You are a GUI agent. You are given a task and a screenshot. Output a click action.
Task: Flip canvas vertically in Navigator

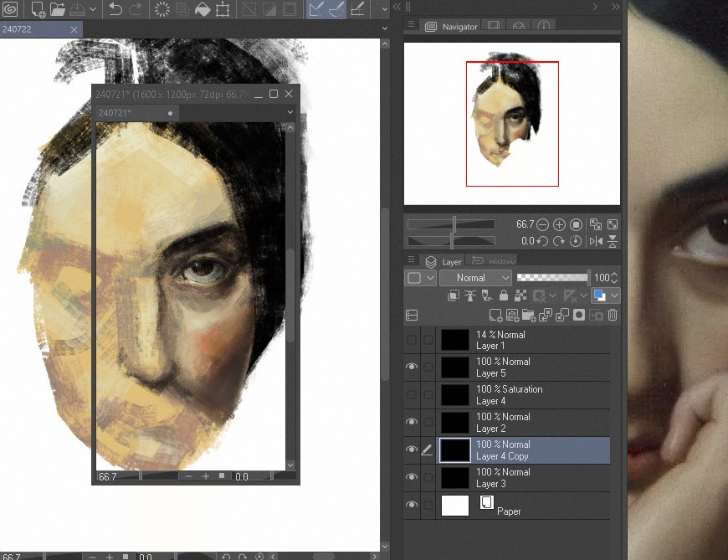613,241
